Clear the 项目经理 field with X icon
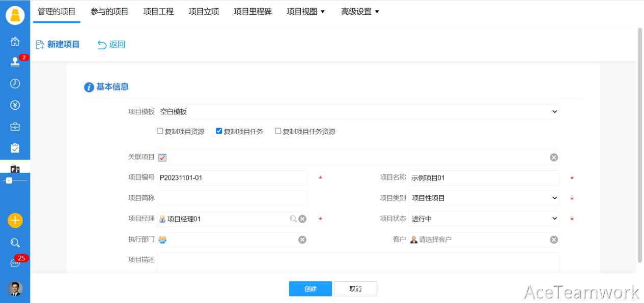Viewport: 644px width, 303px height. tap(302, 219)
